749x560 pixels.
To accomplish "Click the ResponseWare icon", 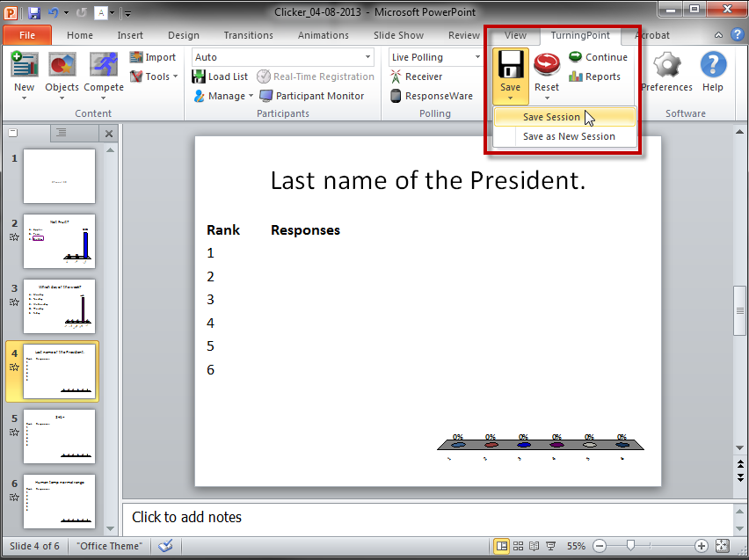I will click(396, 96).
